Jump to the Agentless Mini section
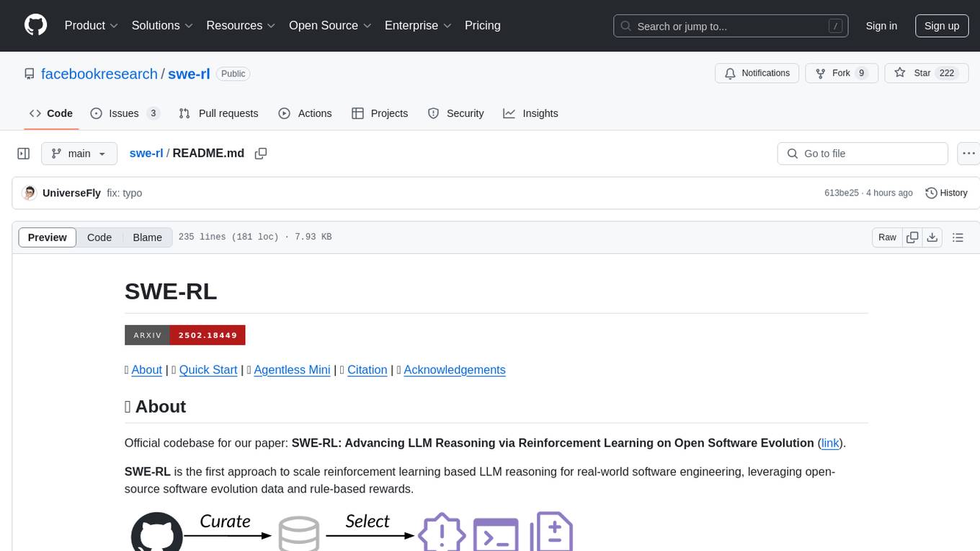Screen dimensions: 980x551 pyautogui.click(x=292, y=369)
